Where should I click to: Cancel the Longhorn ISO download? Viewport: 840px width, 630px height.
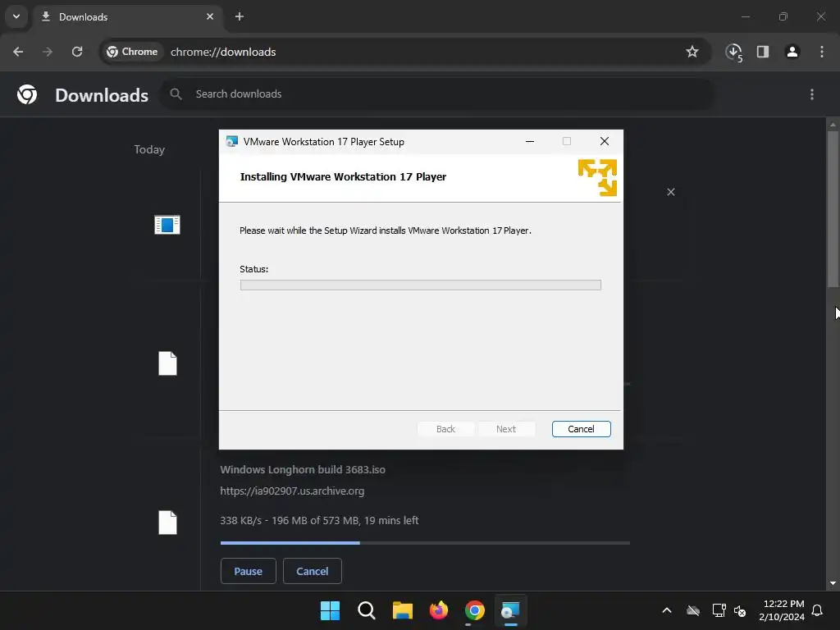pos(313,571)
